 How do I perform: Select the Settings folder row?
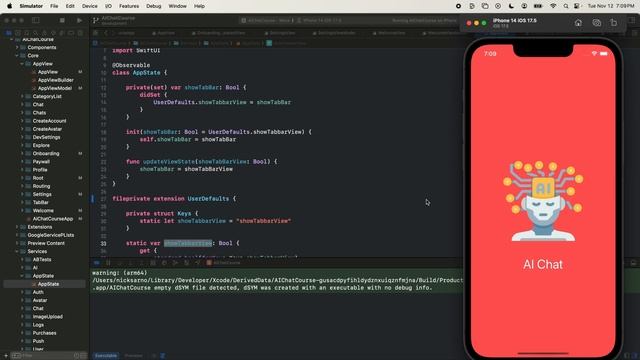pos(44,194)
